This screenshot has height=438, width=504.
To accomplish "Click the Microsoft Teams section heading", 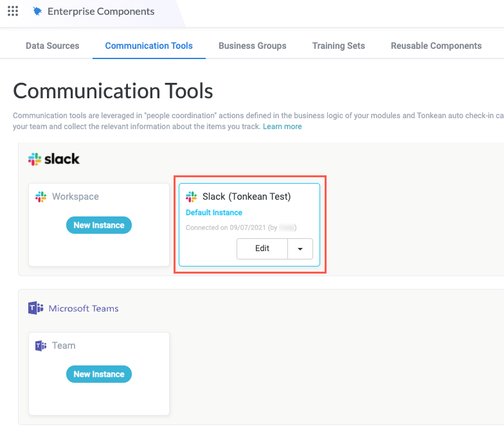I will (84, 308).
